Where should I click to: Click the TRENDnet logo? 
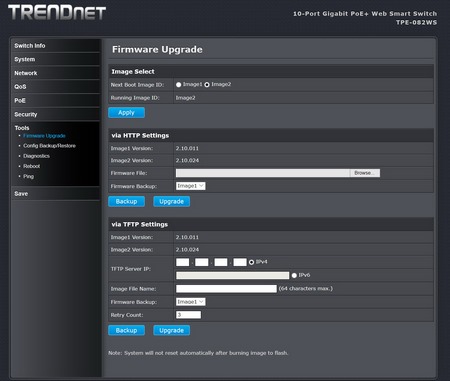(x=57, y=13)
